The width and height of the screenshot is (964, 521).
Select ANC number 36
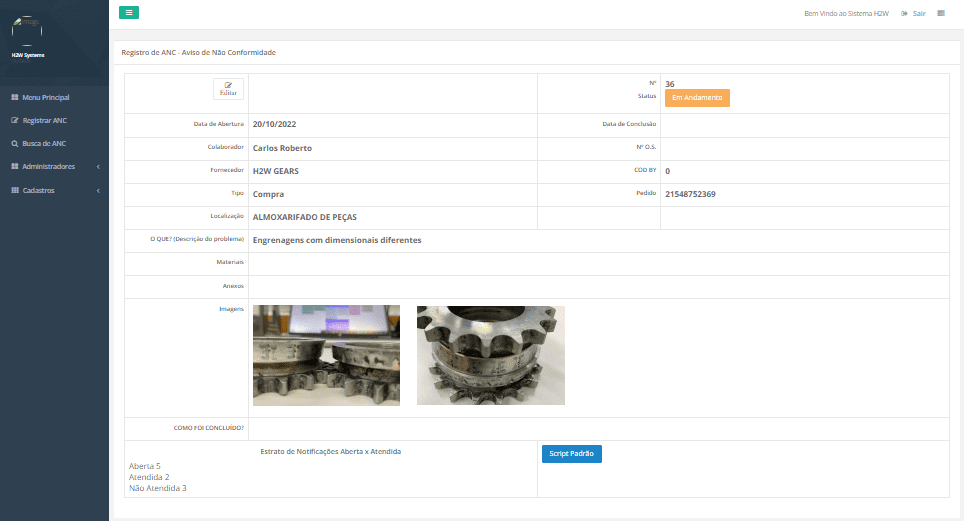[x=670, y=84]
